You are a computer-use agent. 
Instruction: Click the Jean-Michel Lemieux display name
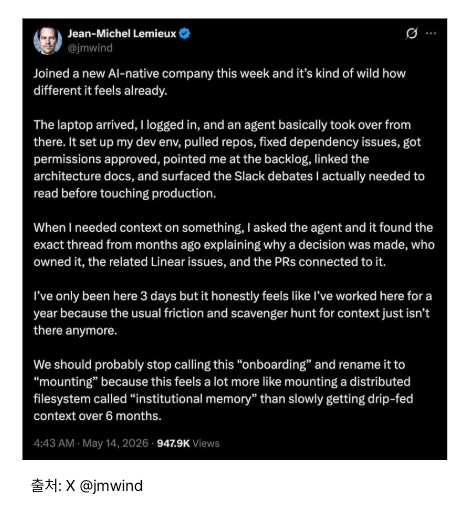[x=122, y=33]
